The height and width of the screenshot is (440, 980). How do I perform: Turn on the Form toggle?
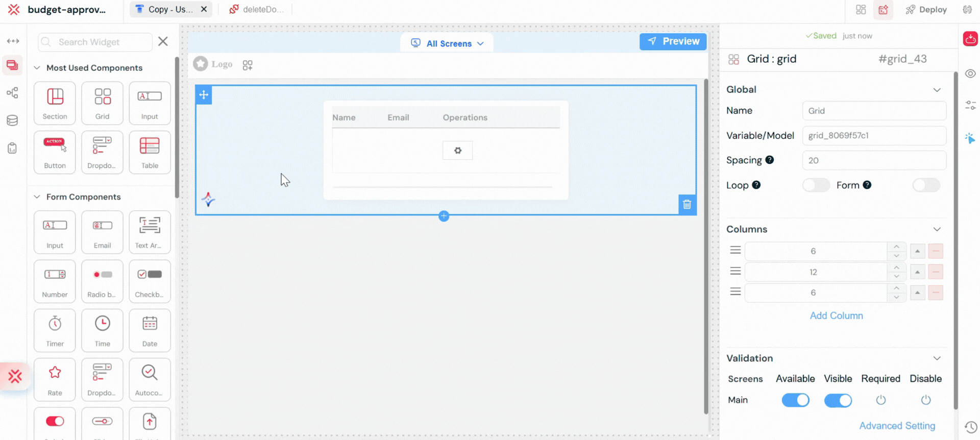pos(925,185)
